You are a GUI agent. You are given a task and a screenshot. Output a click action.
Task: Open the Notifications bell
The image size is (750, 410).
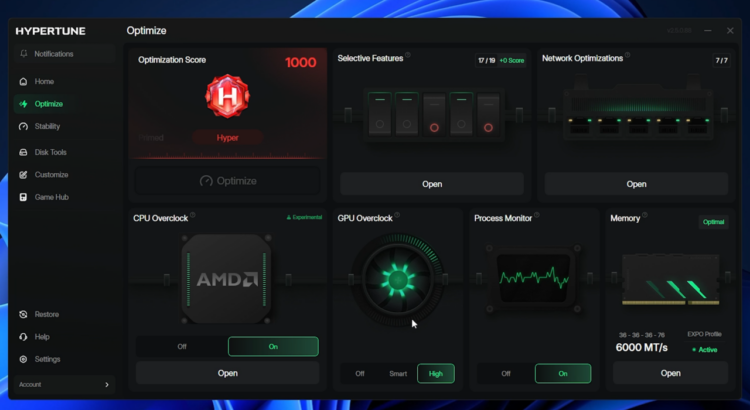[23, 54]
